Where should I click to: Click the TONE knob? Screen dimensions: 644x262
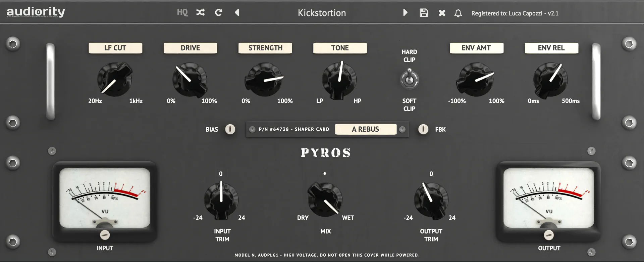pyautogui.click(x=339, y=80)
